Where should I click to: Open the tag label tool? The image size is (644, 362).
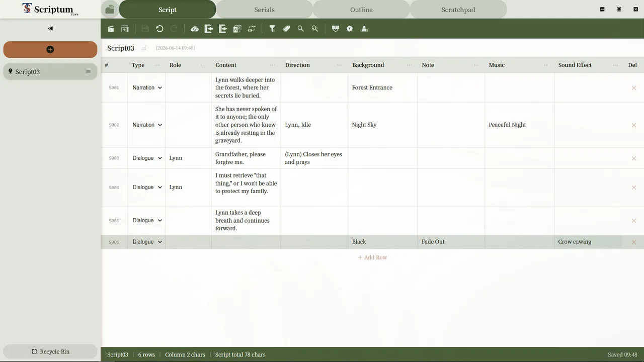coord(286,29)
